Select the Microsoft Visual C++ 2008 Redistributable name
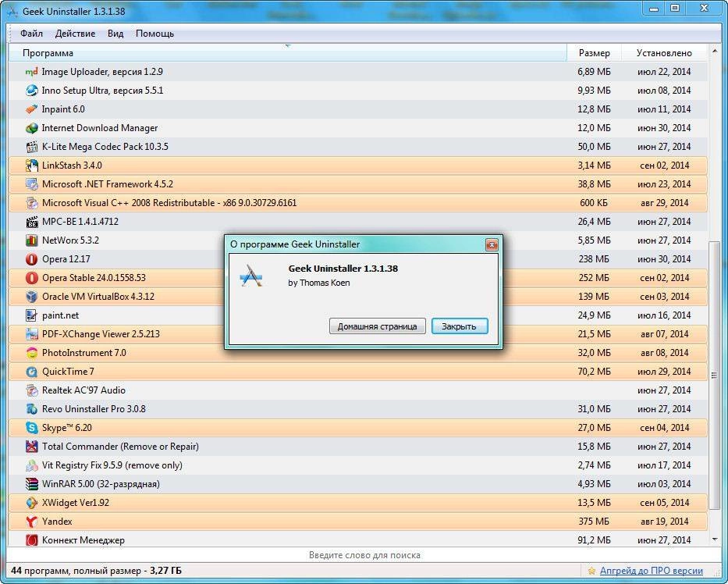Viewport: 728px width, 584px height. point(169,203)
